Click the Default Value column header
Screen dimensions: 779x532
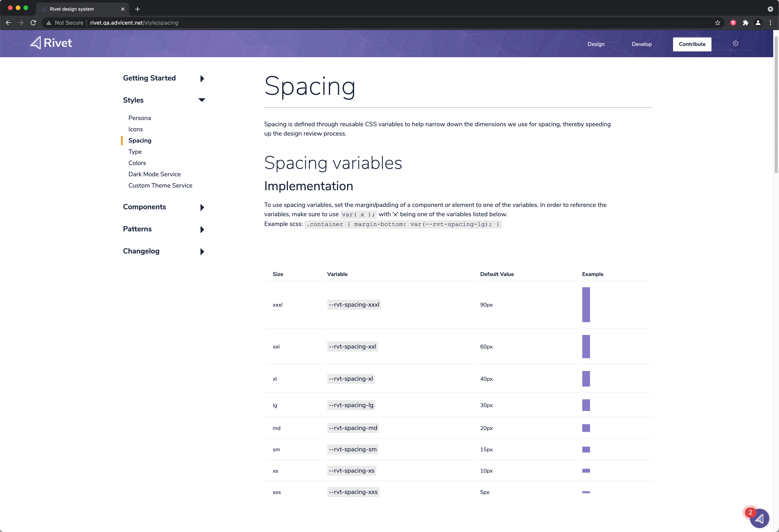coord(497,274)
